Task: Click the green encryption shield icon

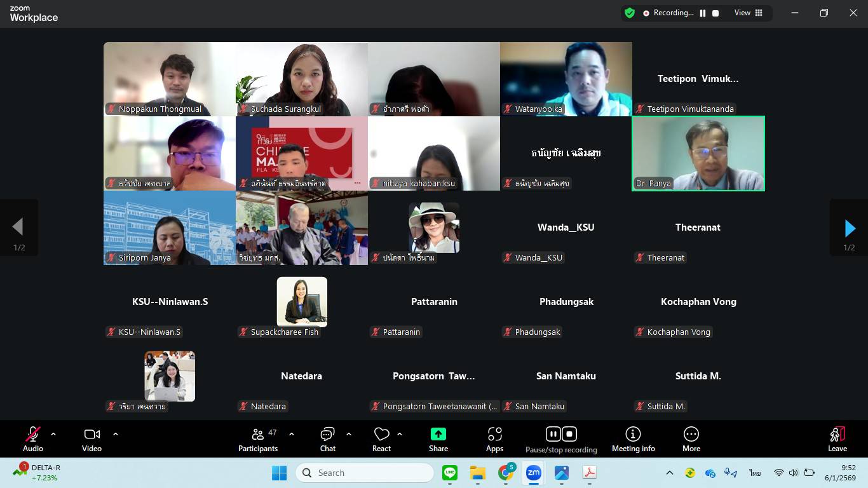Action: (630, 13)
